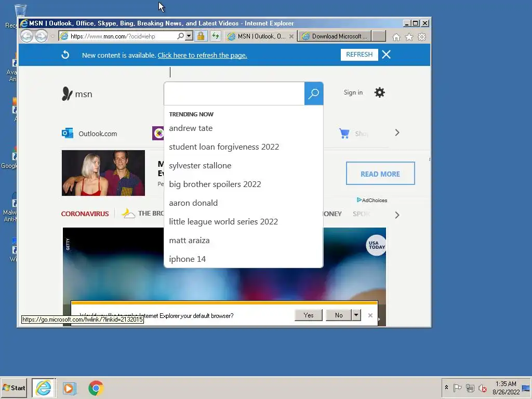Screen dimensions: 532x399
Task: Select 'matt araiza' trending suggestion
Action: [x=189, y=240]
